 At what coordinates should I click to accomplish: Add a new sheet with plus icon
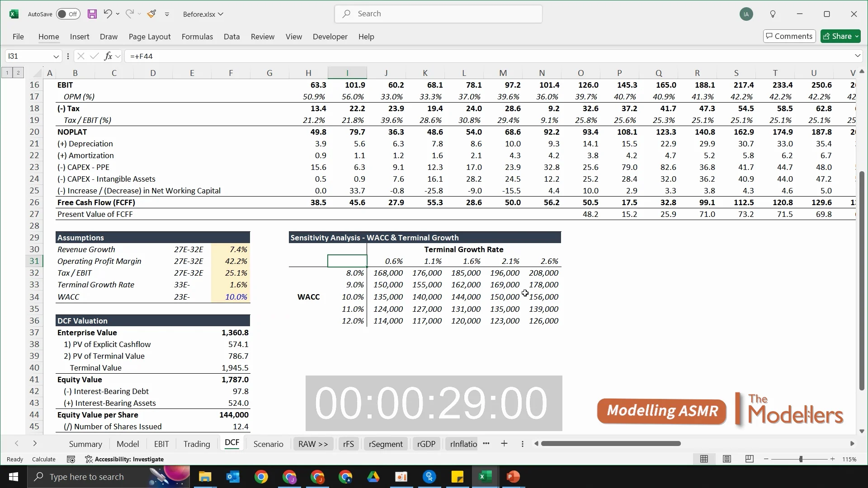(504, 444)
